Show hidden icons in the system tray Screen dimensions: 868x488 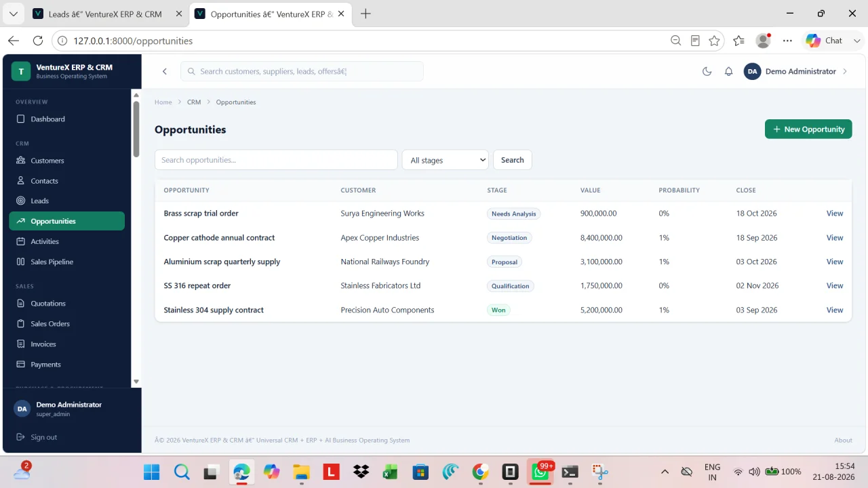tap(665, 472)
